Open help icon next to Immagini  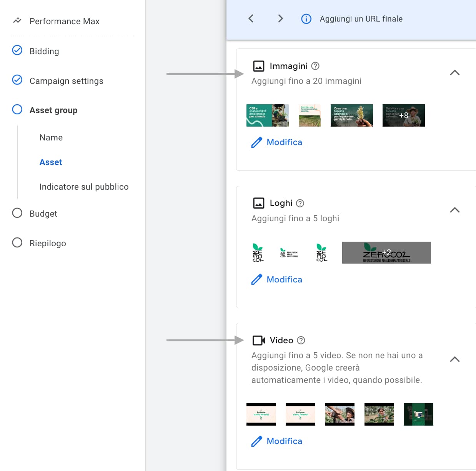pos(315,66)
